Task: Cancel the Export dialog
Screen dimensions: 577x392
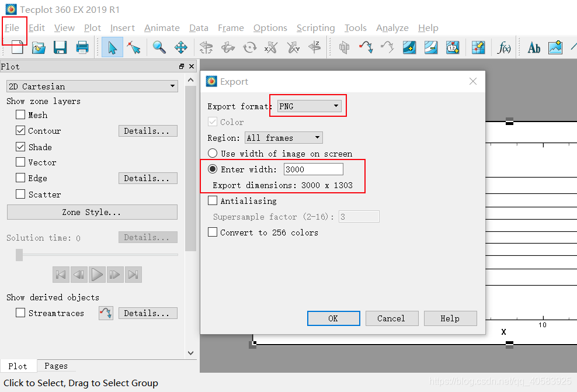Action: pyautogui.click(x=391, y=318)
